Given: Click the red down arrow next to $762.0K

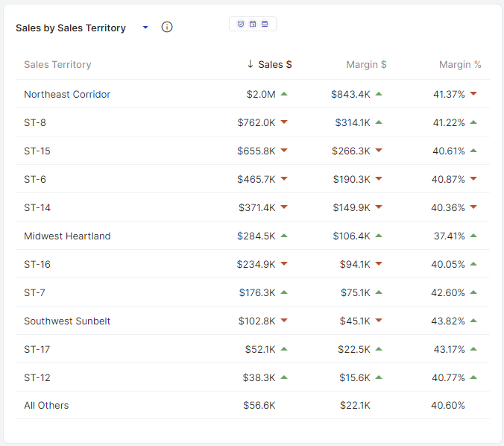Looking at the screenshot, I should click(x=284, y=122).
